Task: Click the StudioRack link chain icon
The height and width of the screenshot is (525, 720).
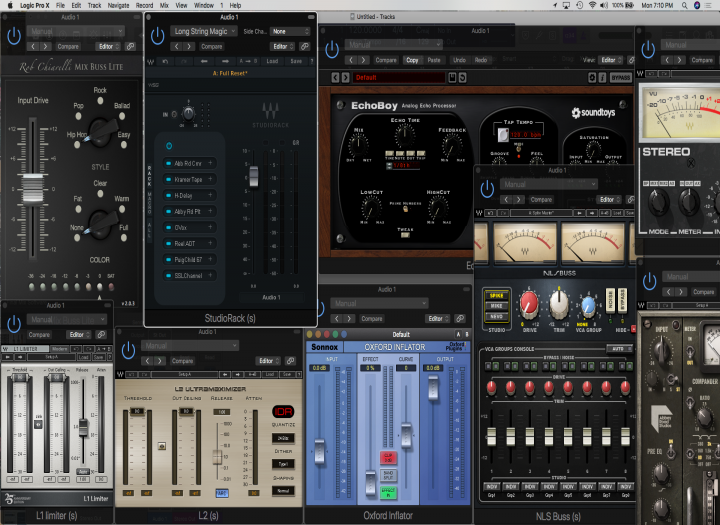Action: 304,46
